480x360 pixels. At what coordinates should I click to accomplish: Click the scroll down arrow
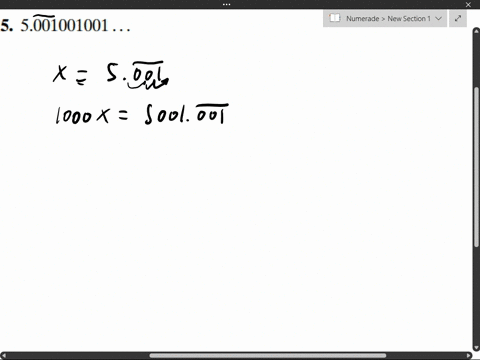(476, 347)
